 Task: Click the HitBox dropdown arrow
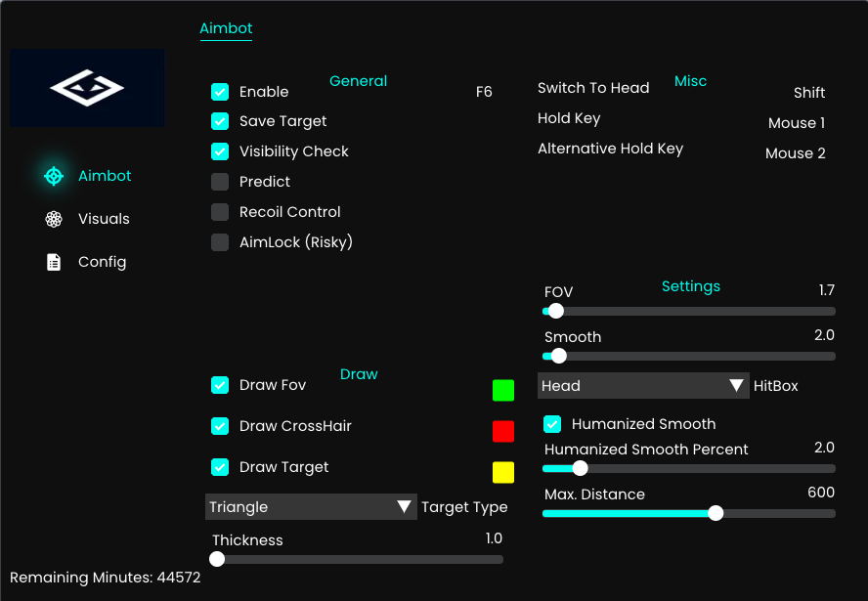point(736,386)
